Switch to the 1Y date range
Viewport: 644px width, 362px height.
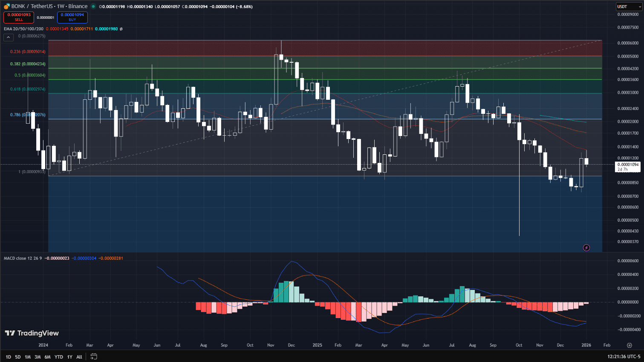(x=69, y=357)
